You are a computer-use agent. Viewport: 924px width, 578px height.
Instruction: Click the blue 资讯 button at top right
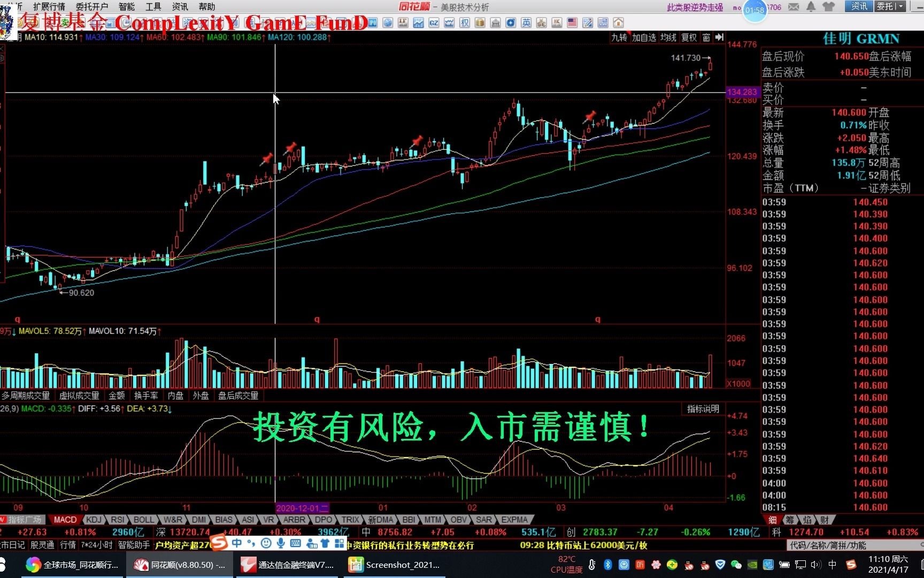click(x=859, y=6)
